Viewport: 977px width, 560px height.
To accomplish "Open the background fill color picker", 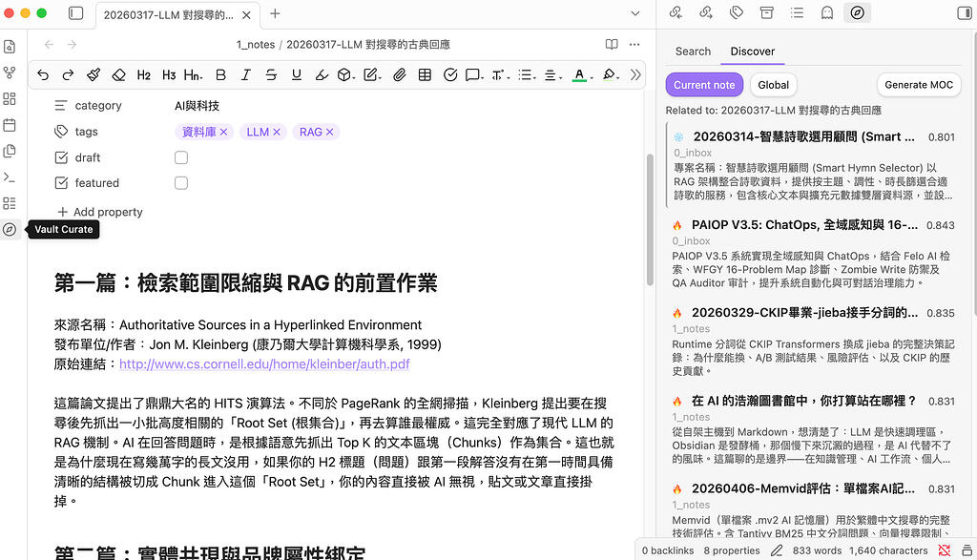I will [x=612, y=74].
